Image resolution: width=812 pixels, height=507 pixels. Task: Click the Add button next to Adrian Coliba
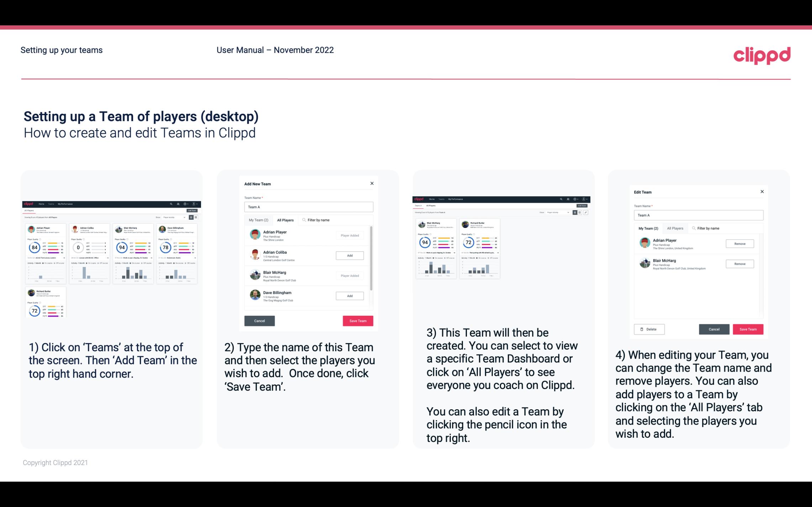click(348, 255)
